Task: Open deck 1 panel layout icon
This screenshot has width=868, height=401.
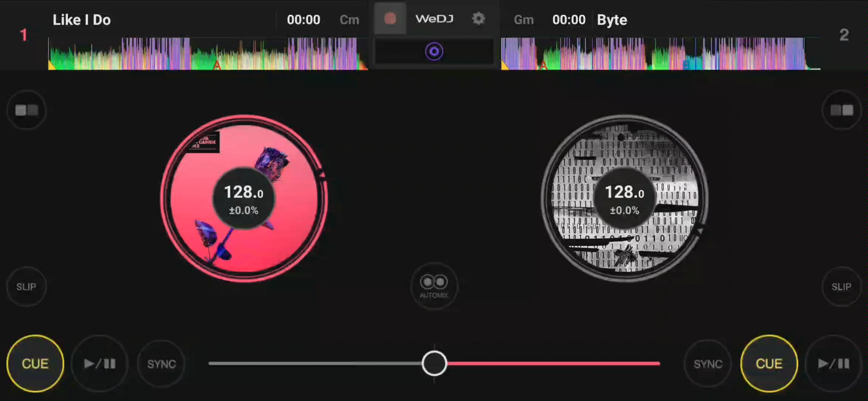Action: pyautogui.click(x=27, y=110)
